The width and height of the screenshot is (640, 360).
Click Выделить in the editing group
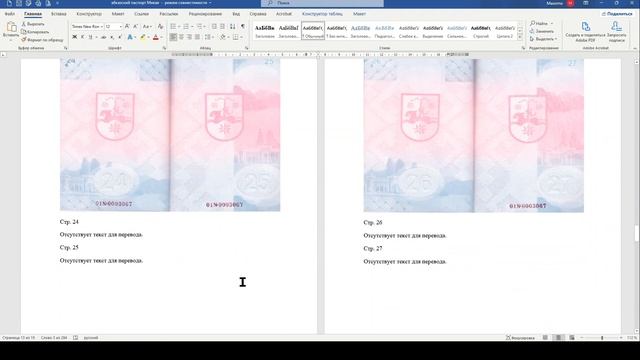tap(543, 39)
